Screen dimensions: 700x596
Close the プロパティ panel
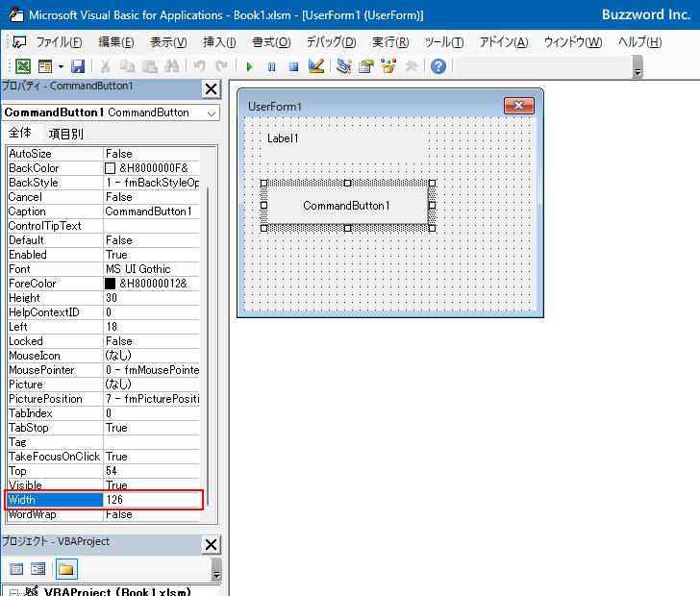click(x=212, y=89)
